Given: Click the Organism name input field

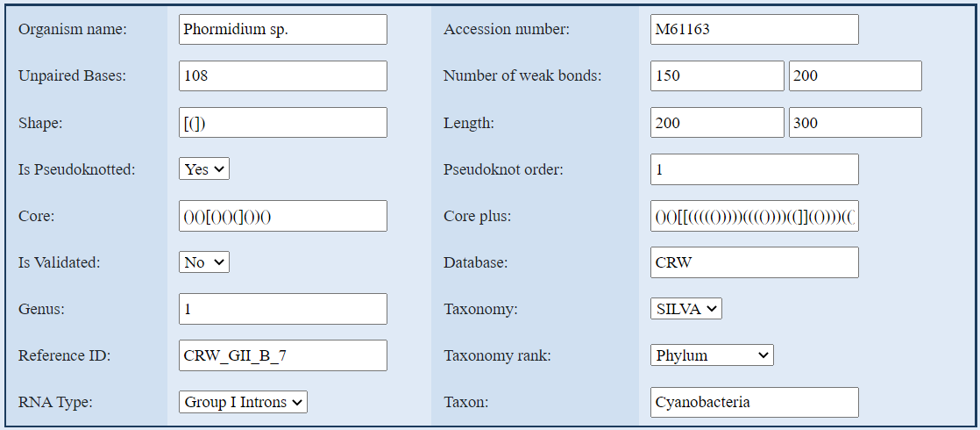Looking at the screenshot, I should (x=282, y=30).
